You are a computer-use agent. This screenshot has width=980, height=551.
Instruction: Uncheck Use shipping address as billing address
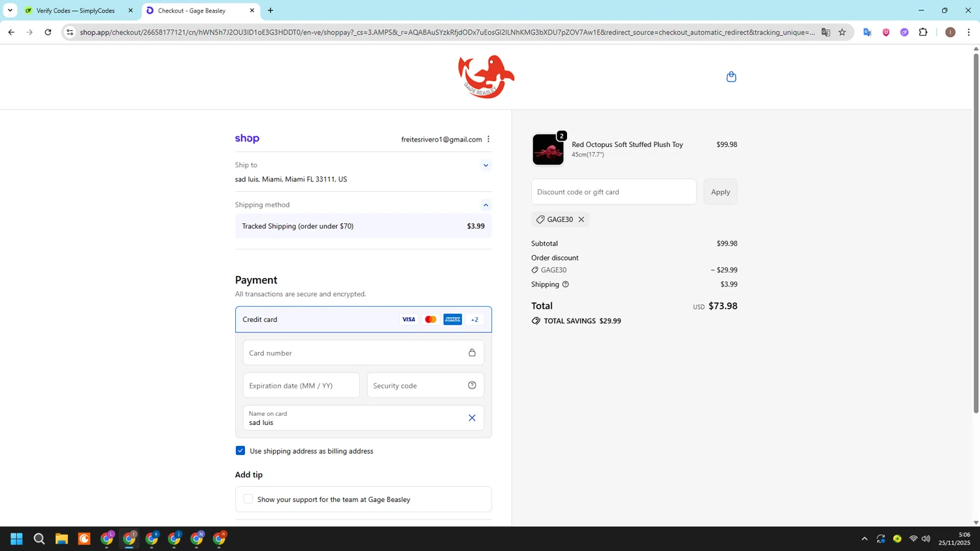tap(240, 450)
